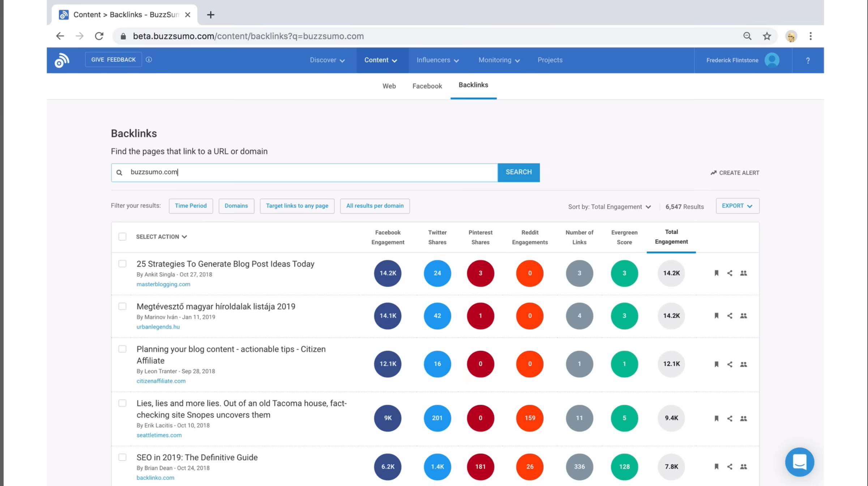Open the Domains filter
Screen dimensions: 868x486
pos(236,206)
